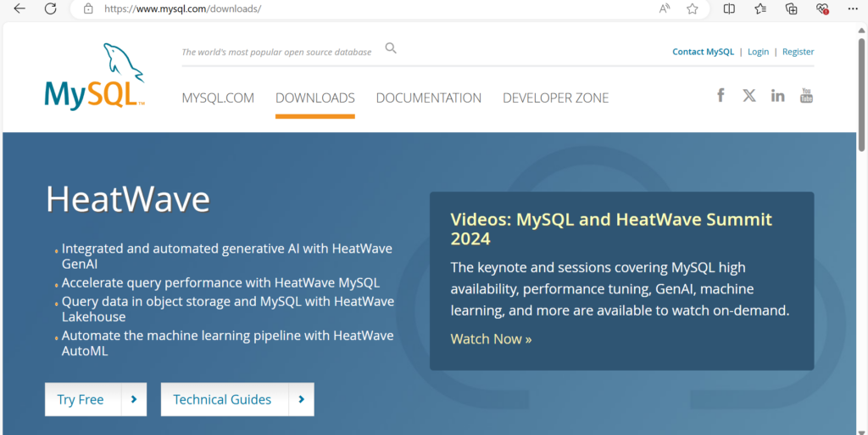Click the Technical Guides button
Image resolution: width=868 pixels, height=435 pixels.
[x=237, y=399]
